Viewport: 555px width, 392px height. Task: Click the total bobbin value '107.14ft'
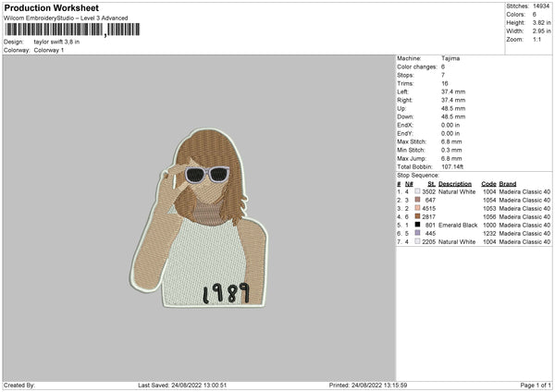pyautogui.click(x=452, y=166)
